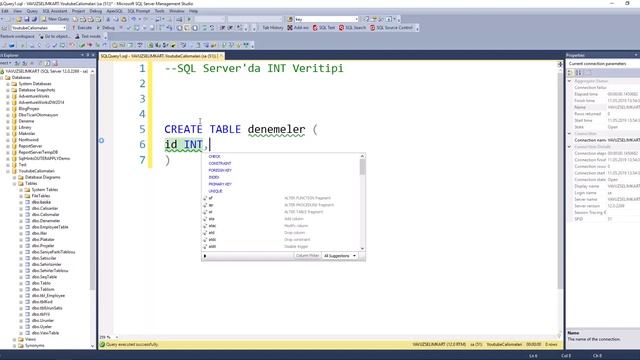Select the dbo.Denemeler table
This screenshot has height=360, width=640.
pos(46,221)
